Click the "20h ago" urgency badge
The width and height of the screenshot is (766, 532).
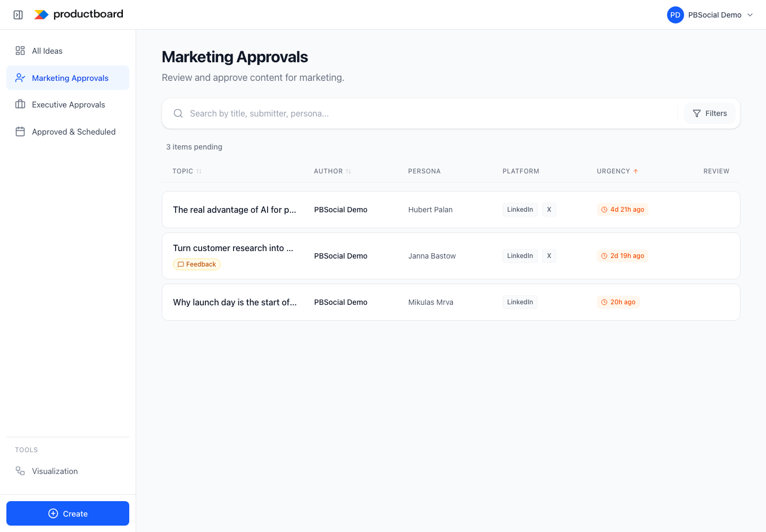[618, 302]
